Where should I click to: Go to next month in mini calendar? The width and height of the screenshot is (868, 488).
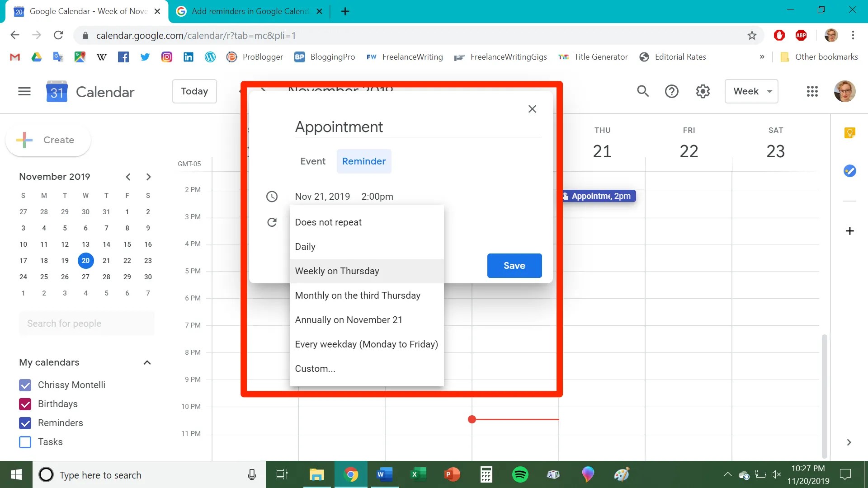click(x=148, y=177)
